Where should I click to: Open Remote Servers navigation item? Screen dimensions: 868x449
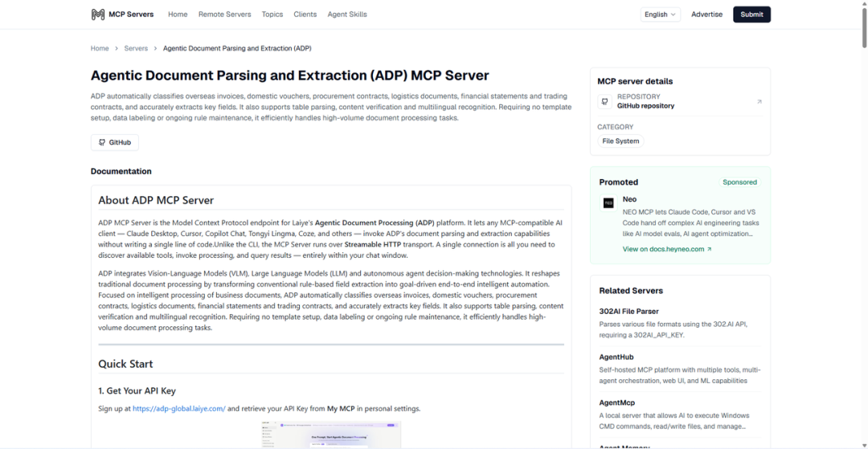(x=225, y=14)
